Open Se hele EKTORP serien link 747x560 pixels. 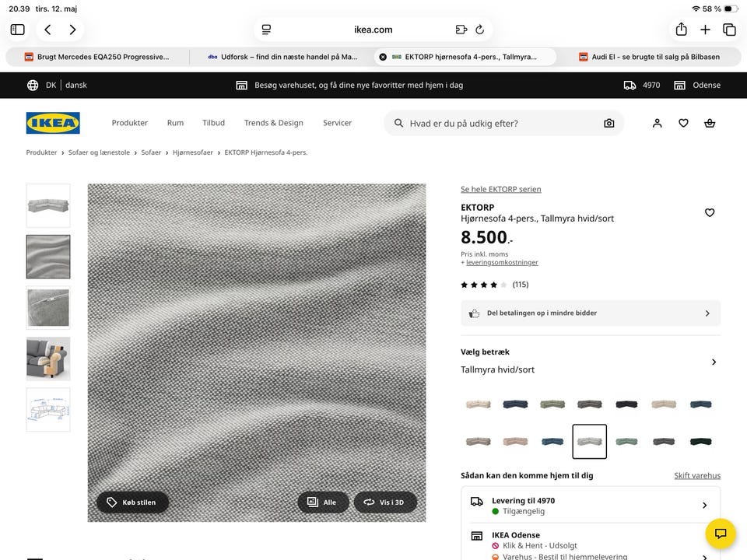[500, 189]
